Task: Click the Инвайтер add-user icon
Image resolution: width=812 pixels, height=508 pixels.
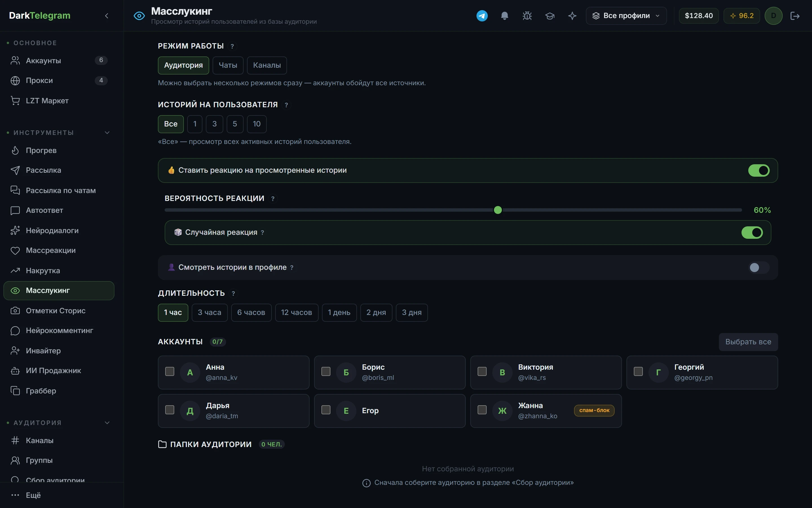Action: click(15, 351)
